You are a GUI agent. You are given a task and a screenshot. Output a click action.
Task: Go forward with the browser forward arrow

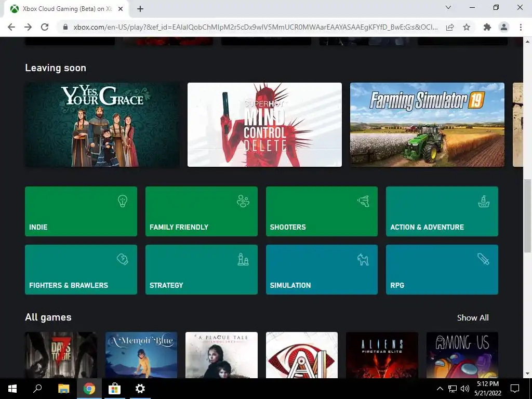(28, 27)
